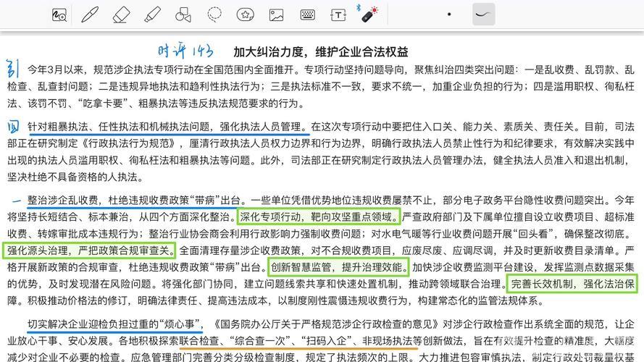The image size is (644, 362).
Task: Select the Highlighter tool
Action: click(x=152, y=15)
